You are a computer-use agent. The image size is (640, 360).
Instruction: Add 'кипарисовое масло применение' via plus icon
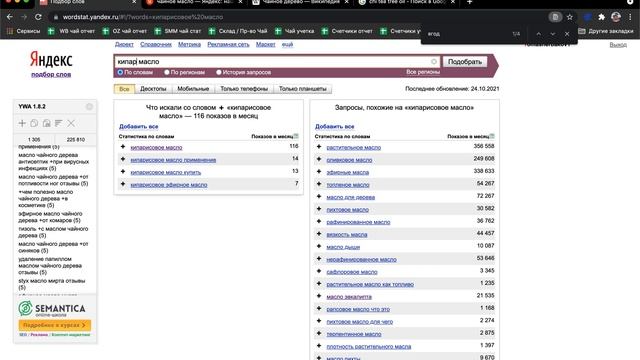(123, 159)
